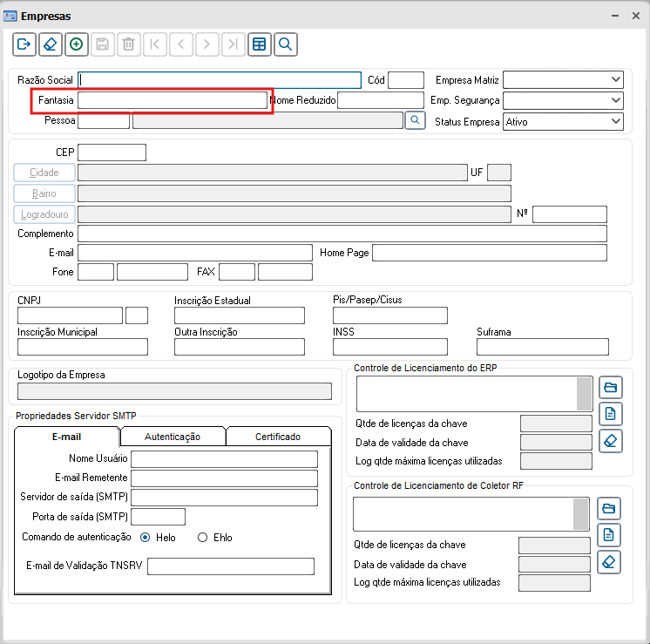Click the Coletor RF license key scrollbar

(580, 514)
